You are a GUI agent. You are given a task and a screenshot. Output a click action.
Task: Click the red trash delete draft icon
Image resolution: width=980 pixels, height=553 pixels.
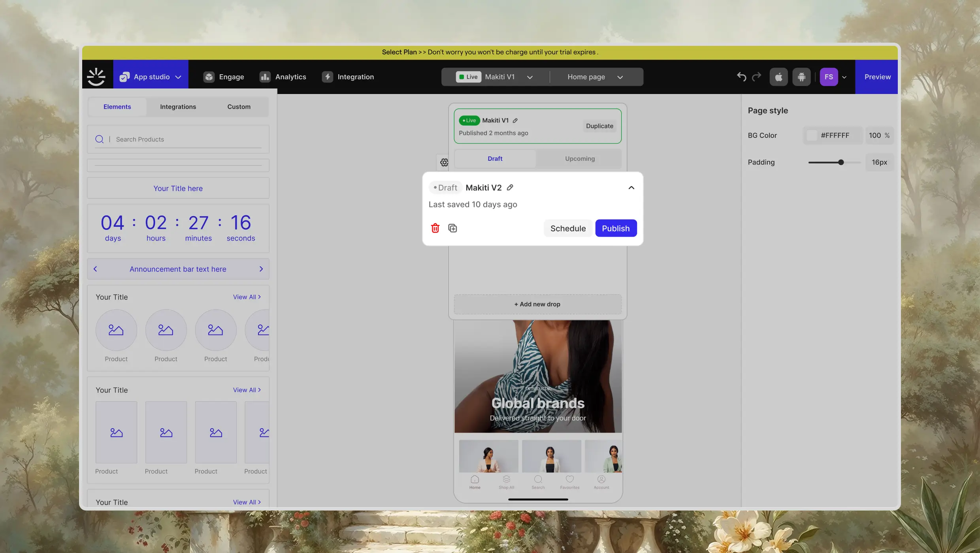point(435,228)
